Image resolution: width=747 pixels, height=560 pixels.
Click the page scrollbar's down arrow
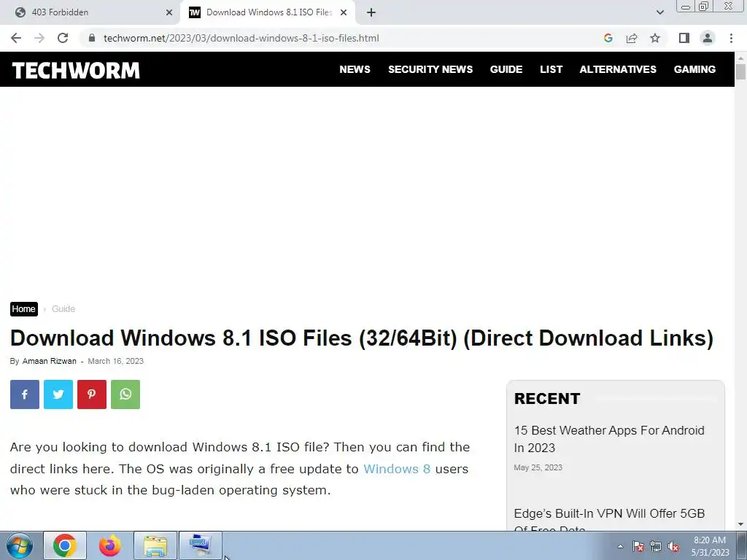click(x=740, y=524)
